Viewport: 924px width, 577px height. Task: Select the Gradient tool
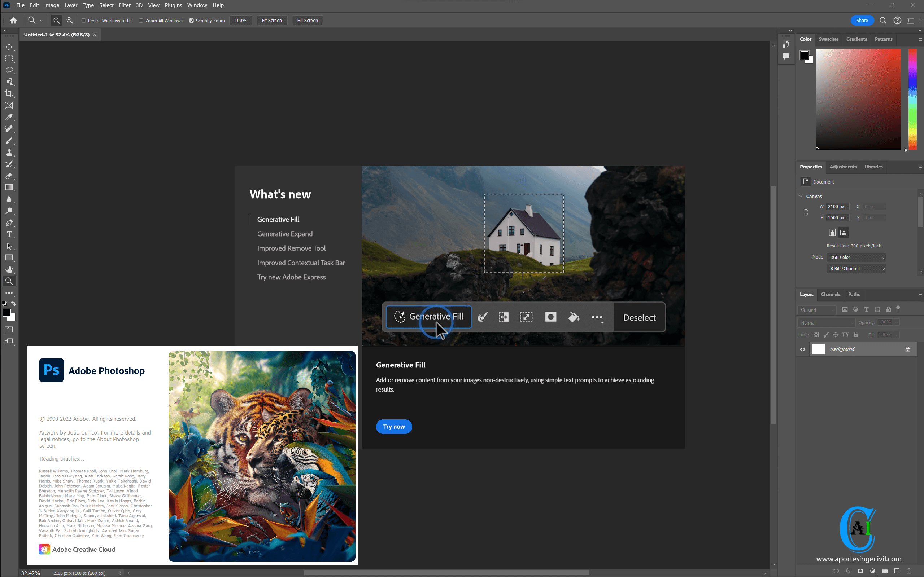[x=9, y=188]
